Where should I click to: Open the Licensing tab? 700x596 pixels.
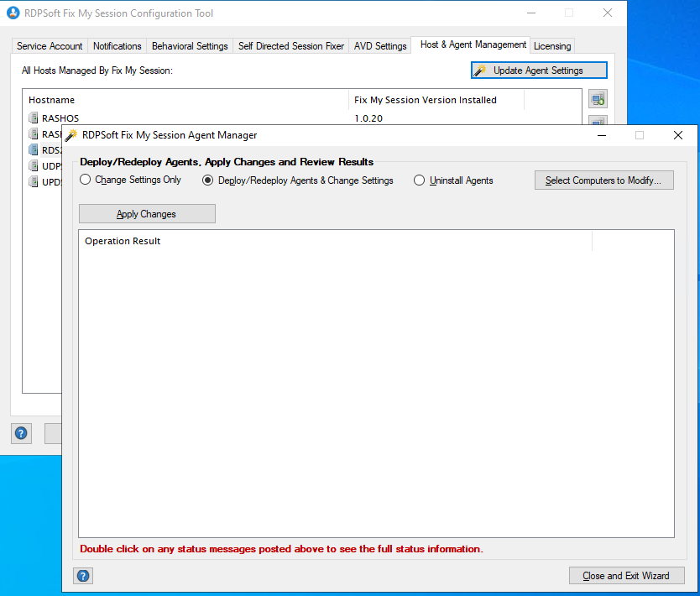[x=552, y=46]
